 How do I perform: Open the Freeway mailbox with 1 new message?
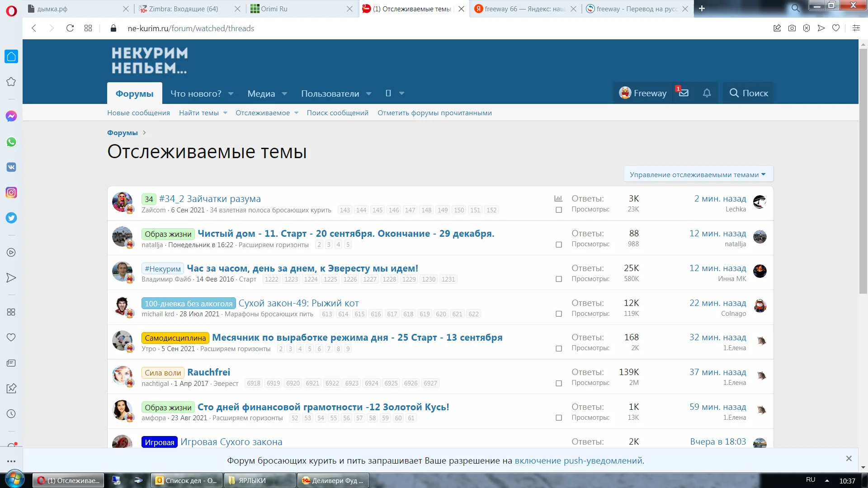(x=683, y=93)
